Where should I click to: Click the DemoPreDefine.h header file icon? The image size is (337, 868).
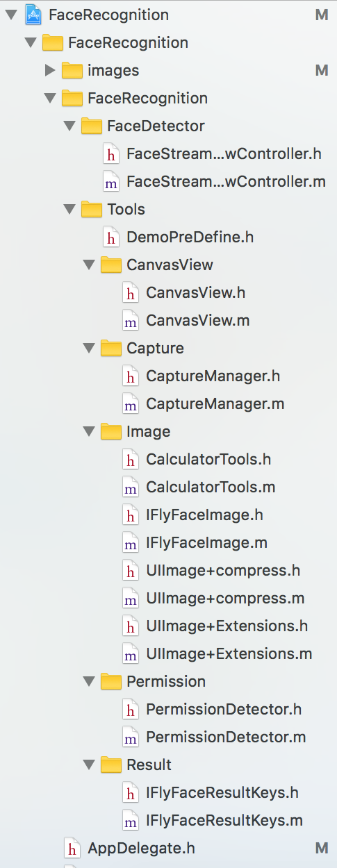(x=110, y=237)
